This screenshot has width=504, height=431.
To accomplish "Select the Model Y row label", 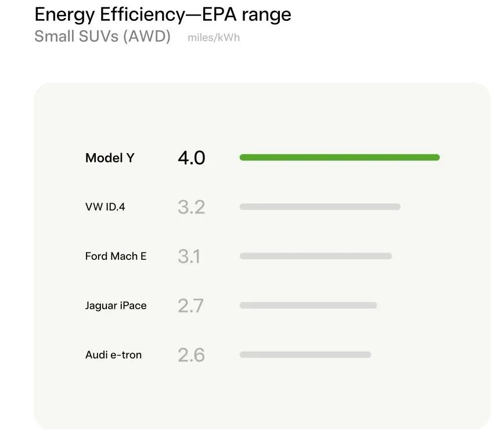I will coord(110,158).
